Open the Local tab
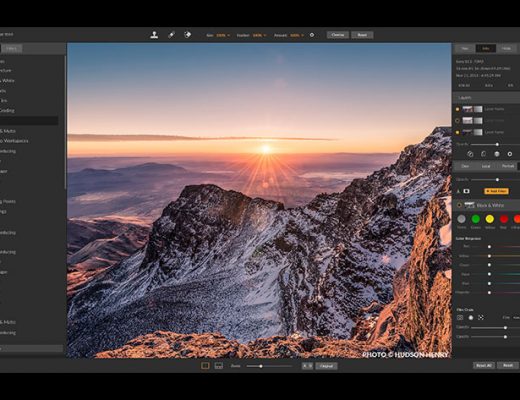The width and height of the screenshot is (520, 400). coord(486,166)
